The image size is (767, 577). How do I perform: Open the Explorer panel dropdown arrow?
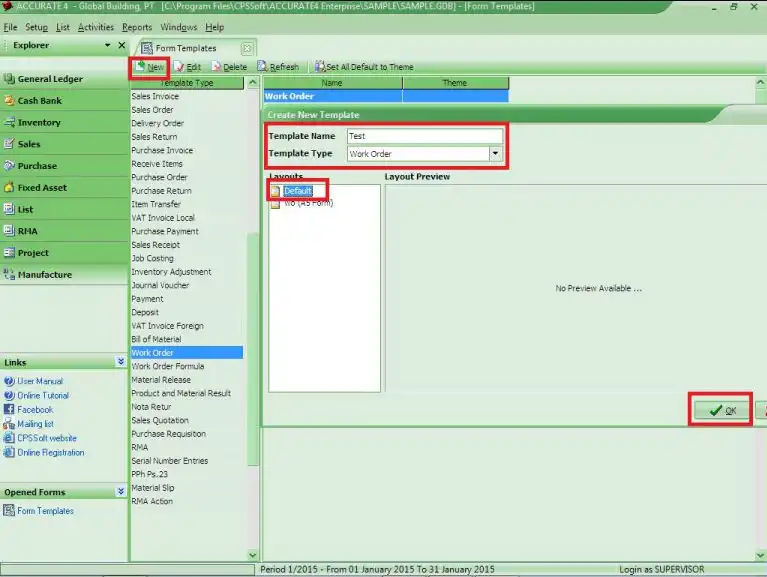click(108, 45)
